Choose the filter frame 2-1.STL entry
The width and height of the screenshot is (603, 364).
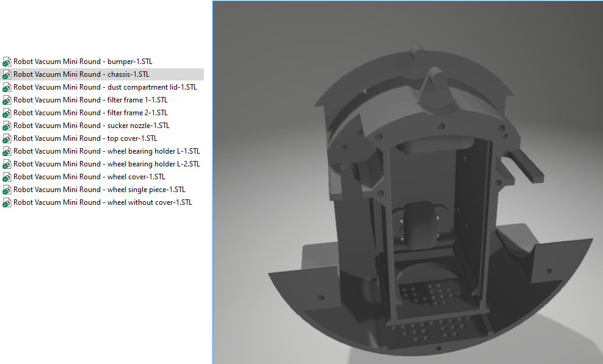point(90,113)
